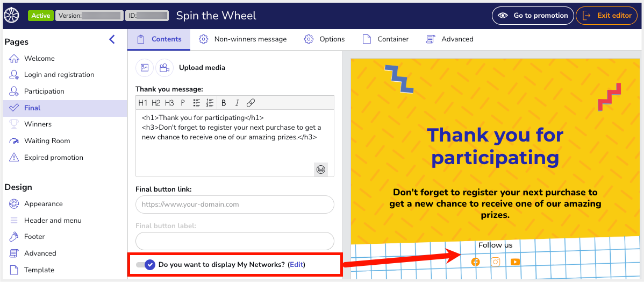644x282 pixels.
Task: Click the Exit editor button
Action: tap(606, 16)
